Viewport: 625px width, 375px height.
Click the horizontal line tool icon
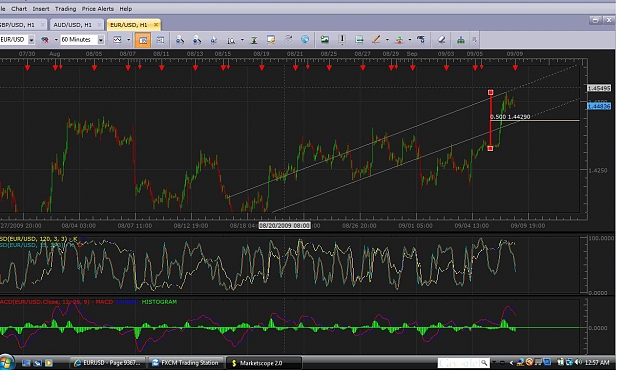[359, 39]
